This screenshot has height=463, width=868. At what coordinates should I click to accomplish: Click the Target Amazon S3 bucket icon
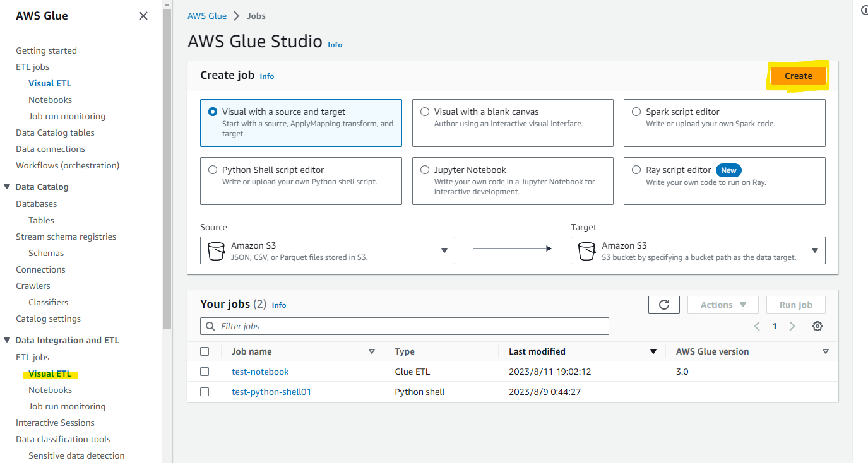click(586, 250)
